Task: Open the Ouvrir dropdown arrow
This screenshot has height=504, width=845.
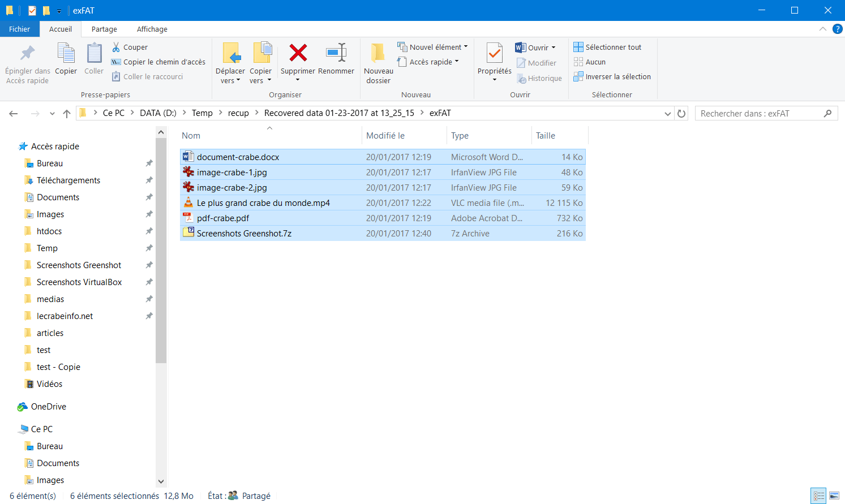Action: pos(554,48)
